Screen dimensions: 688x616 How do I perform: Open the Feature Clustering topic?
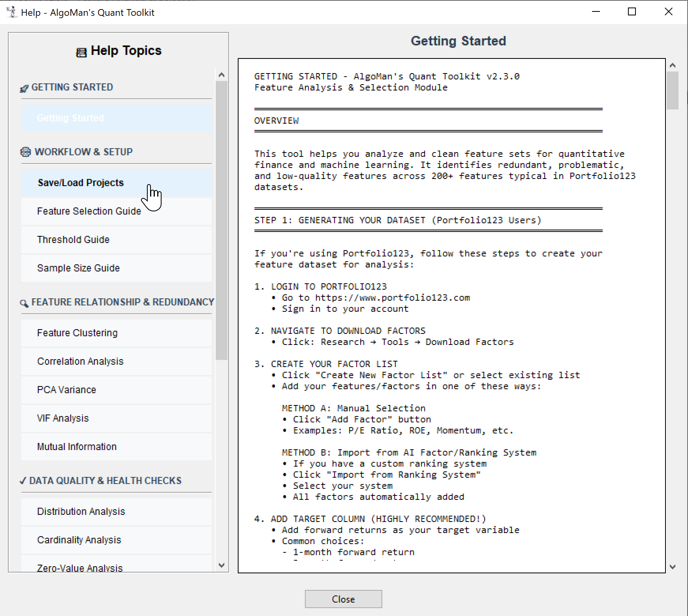click(x=77, y=333)
